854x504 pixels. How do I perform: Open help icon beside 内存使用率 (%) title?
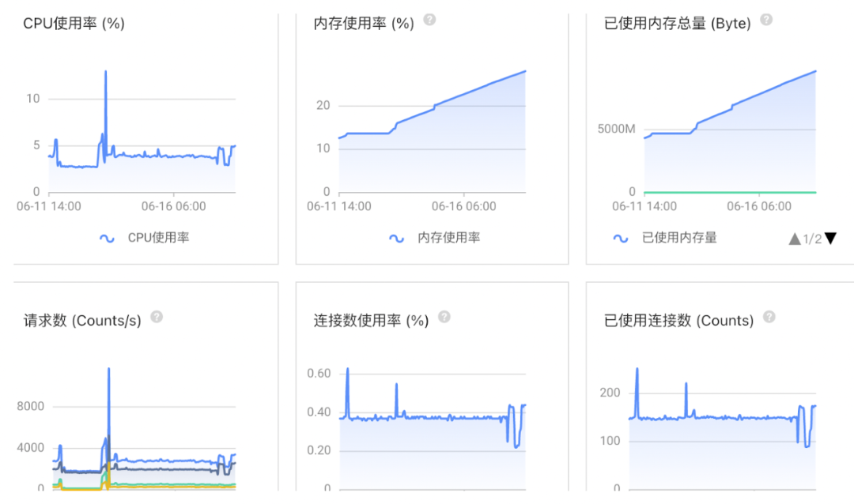429,20
